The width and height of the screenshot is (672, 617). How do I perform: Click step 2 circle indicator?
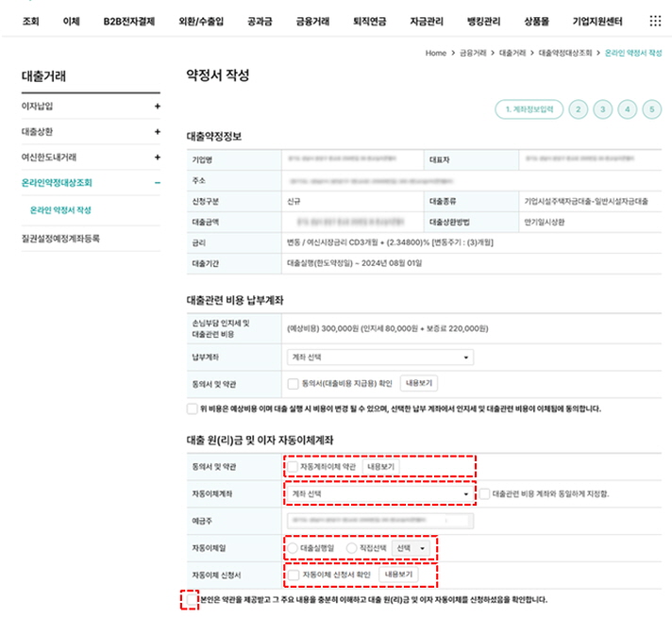click(x=578, y=109)
